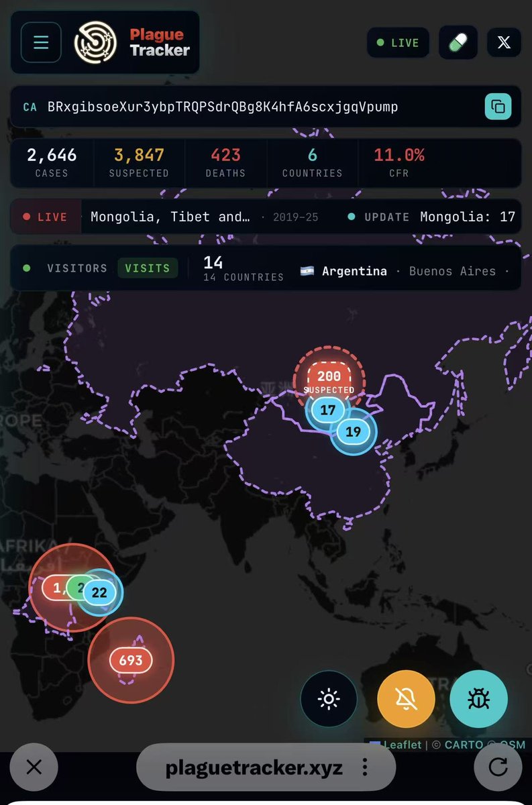Viewport: 532px width, 805px height.
Task: Open the hamburger menu
Action: tap(41, 42)
